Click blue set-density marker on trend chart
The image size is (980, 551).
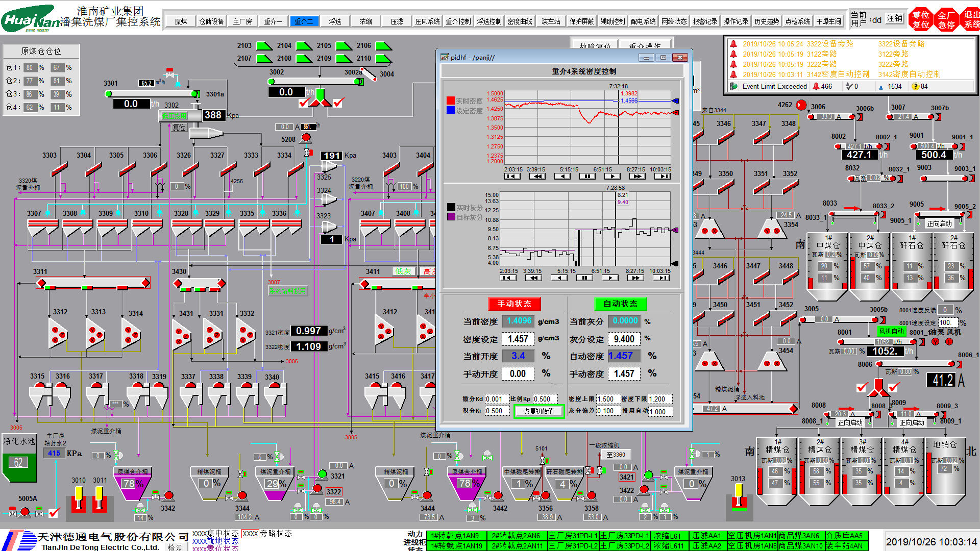tap(675, 101)
